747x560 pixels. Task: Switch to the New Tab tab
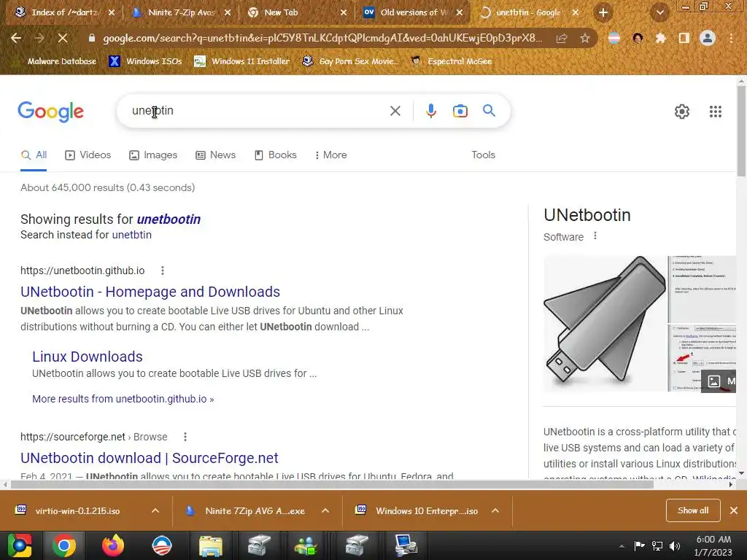point(297,12)
